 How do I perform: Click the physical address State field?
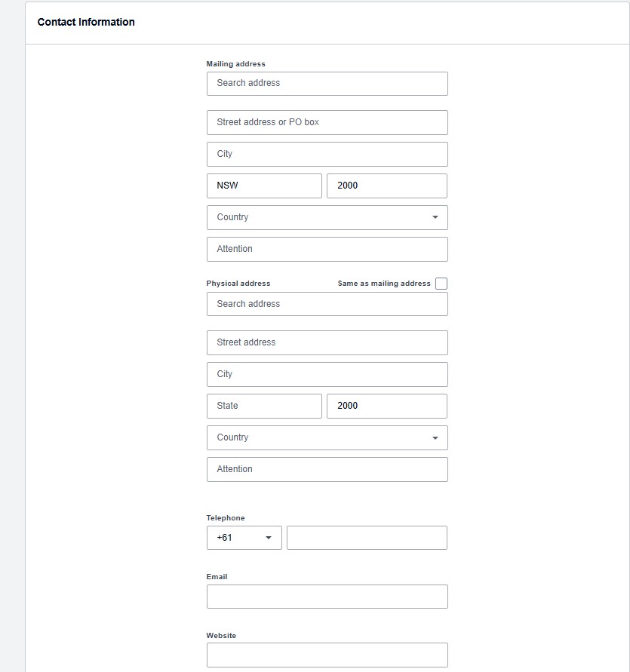point(264,406)
